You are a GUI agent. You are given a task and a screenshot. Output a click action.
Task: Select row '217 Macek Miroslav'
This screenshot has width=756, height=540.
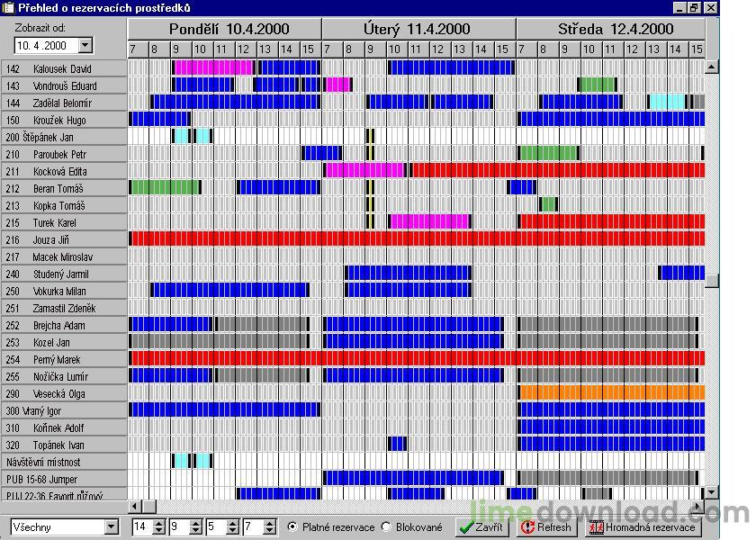click(x=64, y=257)
